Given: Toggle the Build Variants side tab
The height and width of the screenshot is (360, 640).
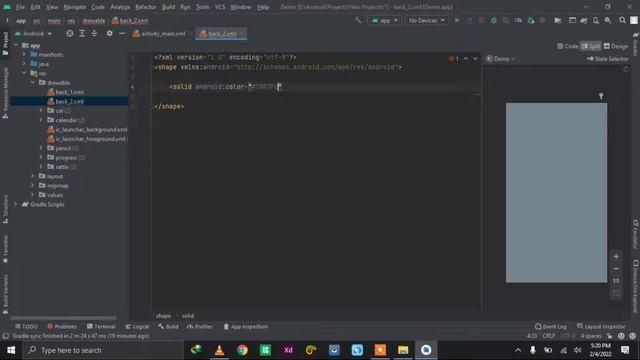Looking at the screenshot, I should [5, 294].
